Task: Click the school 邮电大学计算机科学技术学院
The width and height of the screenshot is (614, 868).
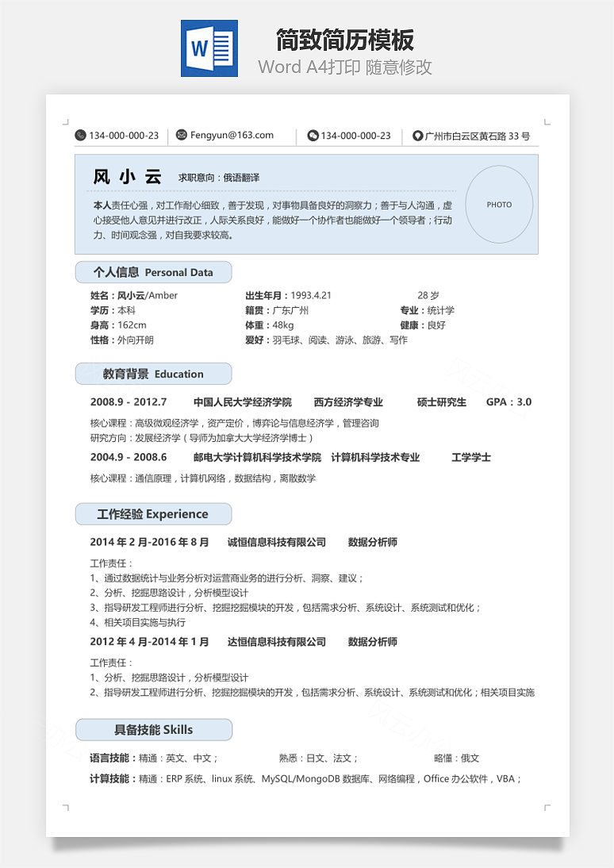Action: (258, 457)
